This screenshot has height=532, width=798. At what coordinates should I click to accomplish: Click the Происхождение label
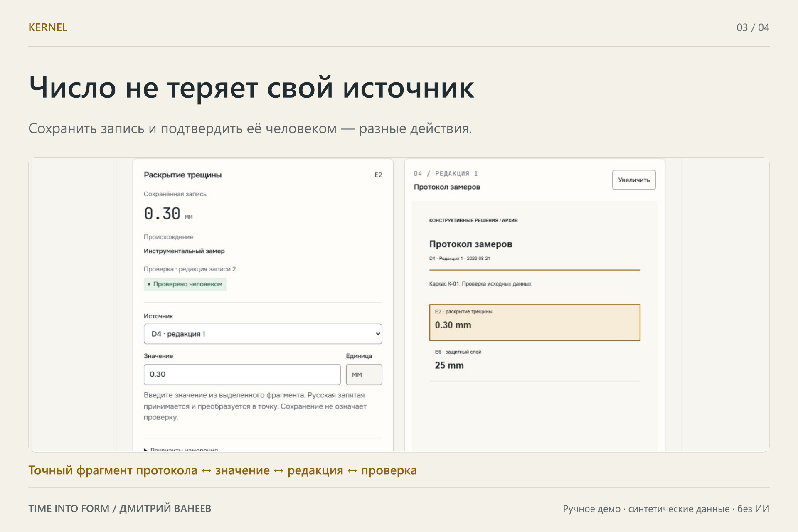click(x=168, y=237)
